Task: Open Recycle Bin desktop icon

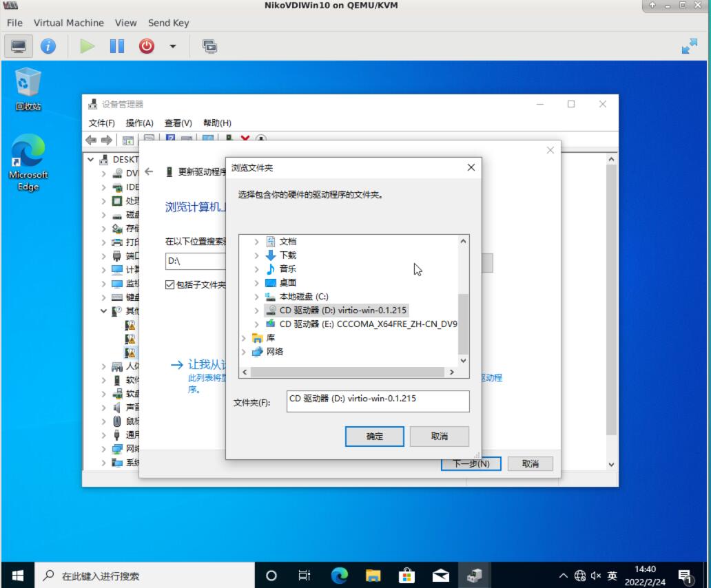Action: 28,90
